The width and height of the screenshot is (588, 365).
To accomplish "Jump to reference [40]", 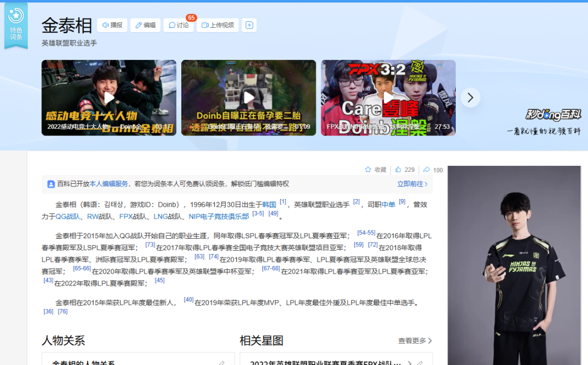I will tap(188, 300).
